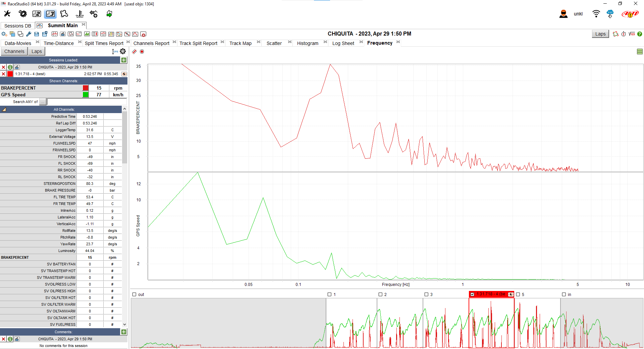Viewport: 644px width, 349px height.
Task: Check the lap 5 checkbox
Action: click(x=518, y=294)
